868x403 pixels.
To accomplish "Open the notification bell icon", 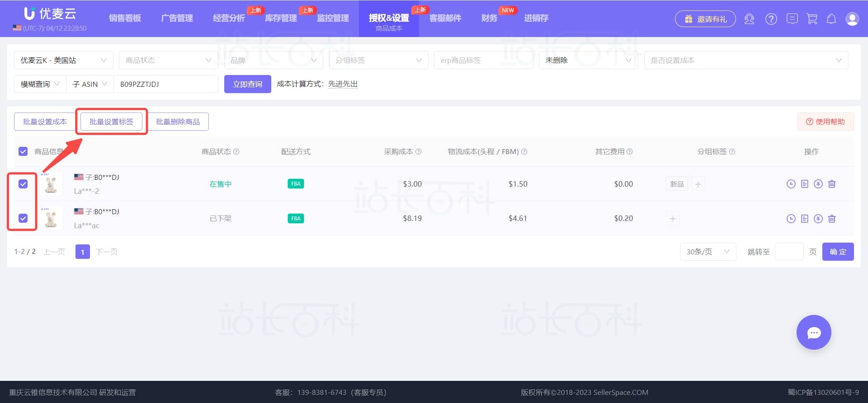I will click(831, 19).
